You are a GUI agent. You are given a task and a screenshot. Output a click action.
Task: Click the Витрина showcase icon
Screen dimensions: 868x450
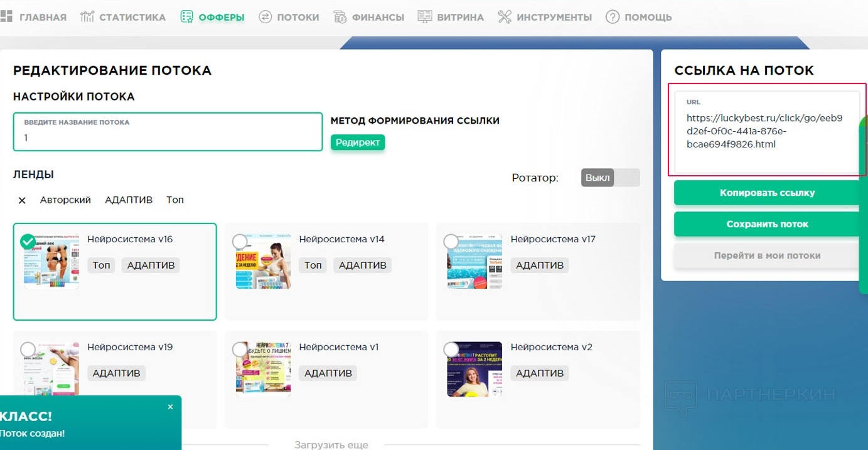(x=424, y=17)
